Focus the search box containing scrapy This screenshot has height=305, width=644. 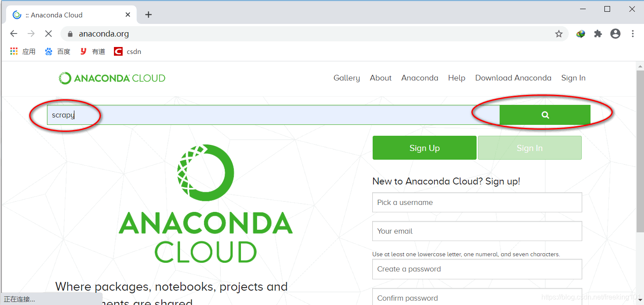(273, 115)
